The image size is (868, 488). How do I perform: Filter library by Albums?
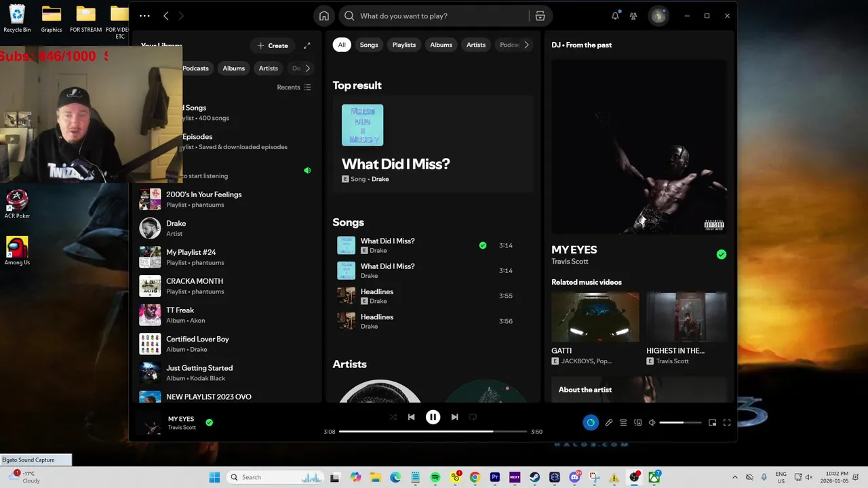pyautogui.click(x=234, y=68)
